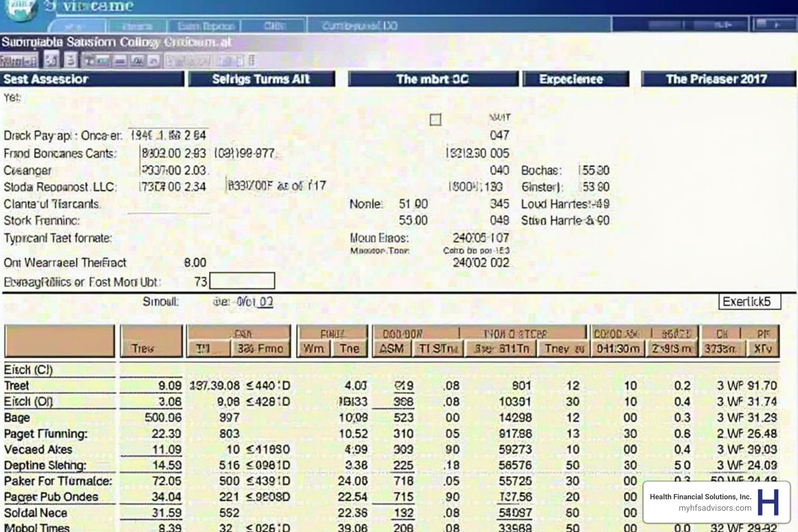The width and height of the screenshot is (798, 532).
Task: Click the list icon in the toolbar
Action: 71,61
